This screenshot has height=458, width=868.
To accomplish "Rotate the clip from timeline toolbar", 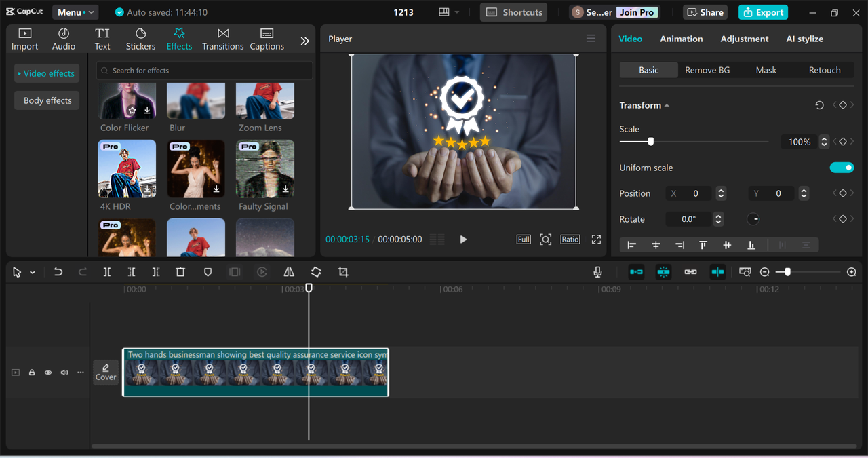I will coord(316,272).
